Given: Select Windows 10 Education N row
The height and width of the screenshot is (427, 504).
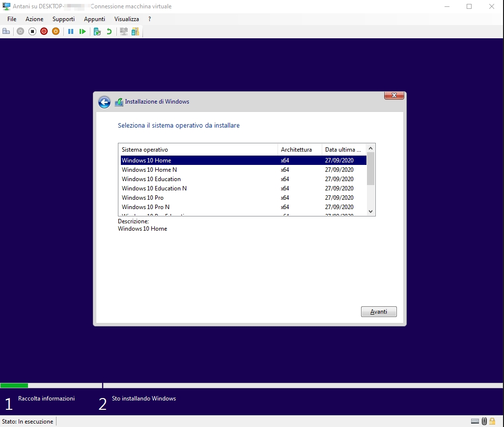Looking at the screenshot, I should [243, 188].
